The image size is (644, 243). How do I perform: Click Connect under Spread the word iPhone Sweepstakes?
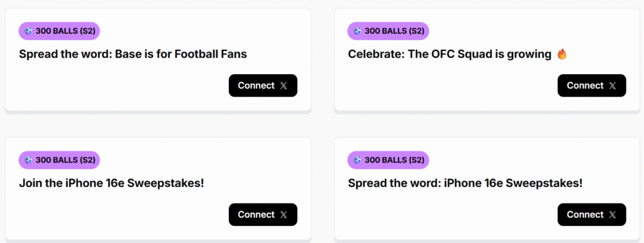pyautogui.click(x=592, y=215)
